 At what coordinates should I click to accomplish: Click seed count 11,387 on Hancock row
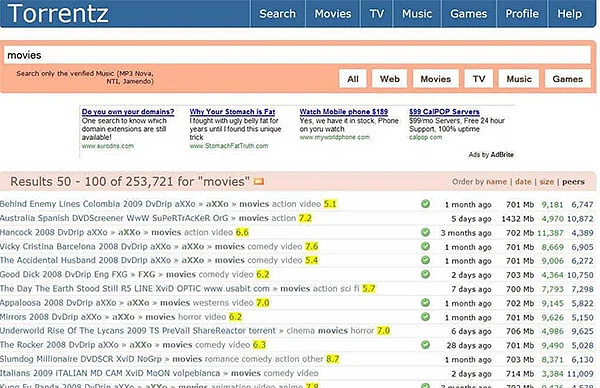(550, 233)
